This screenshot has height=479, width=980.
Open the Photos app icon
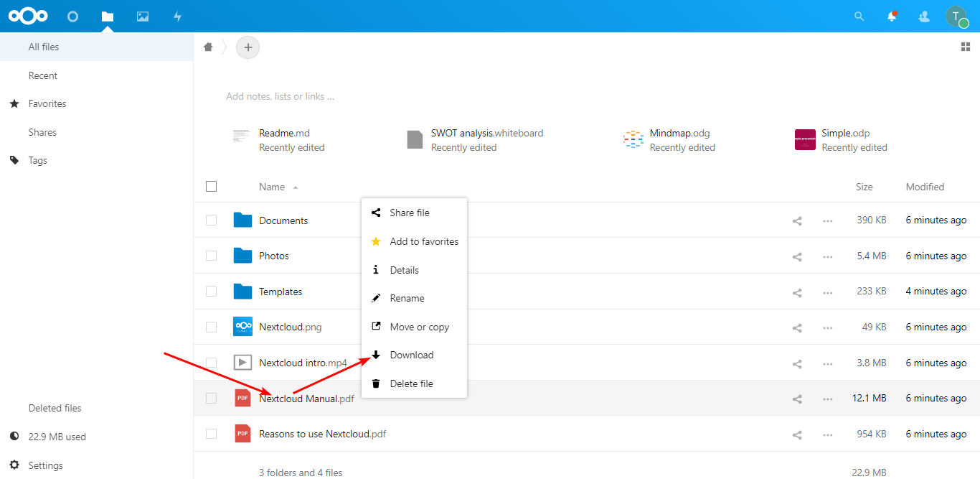pyautogui.click(x=143, y=16)
